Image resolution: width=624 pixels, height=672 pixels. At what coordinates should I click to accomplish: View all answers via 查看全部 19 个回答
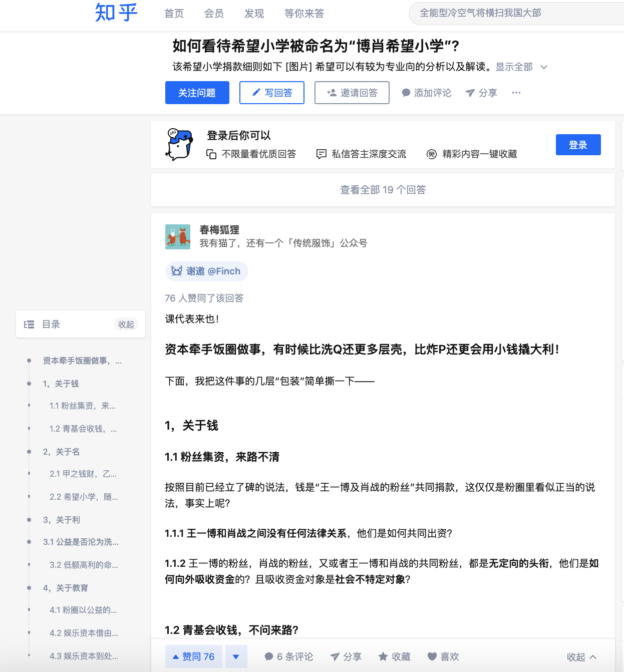[383, 190]
